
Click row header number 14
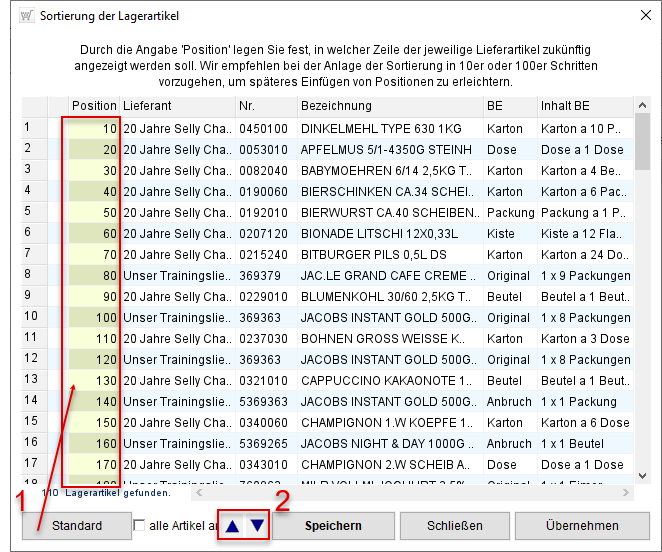pos(34,400)
